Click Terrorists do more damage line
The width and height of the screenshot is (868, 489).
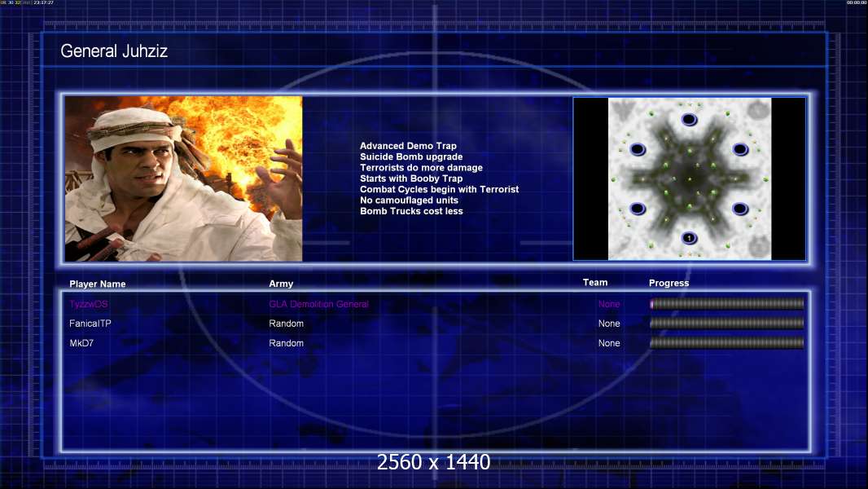point(421,167)
